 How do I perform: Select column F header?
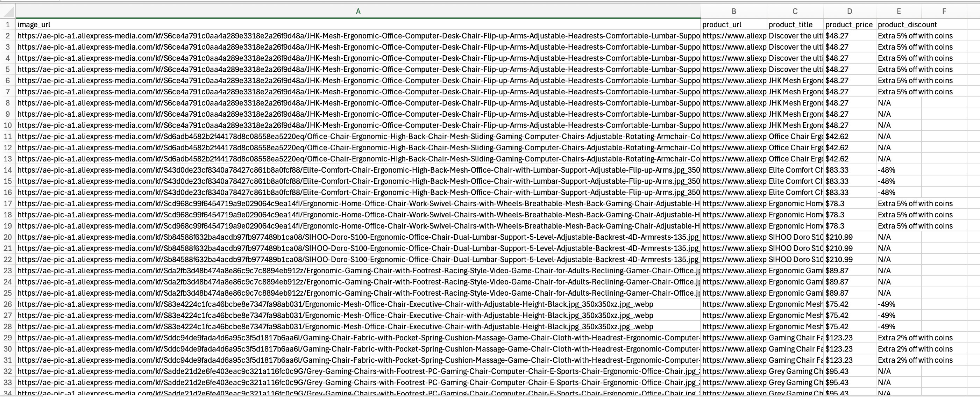coord(944,11)
